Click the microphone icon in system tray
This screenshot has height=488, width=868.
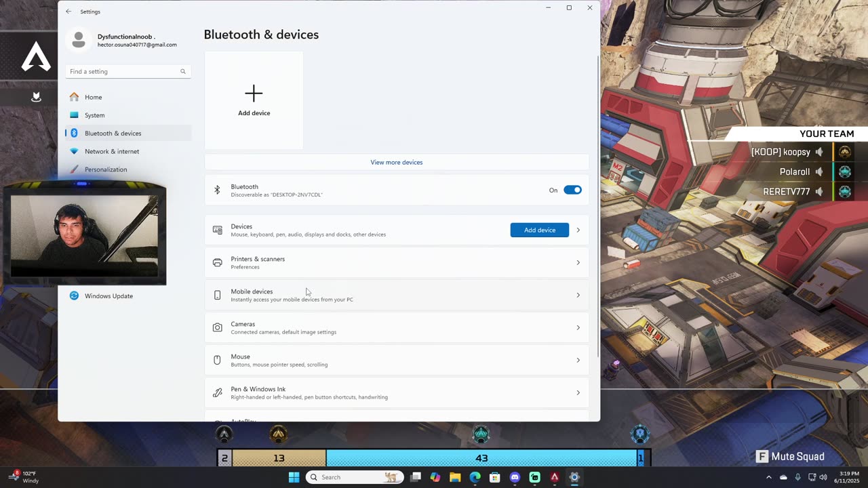point(797,477)
